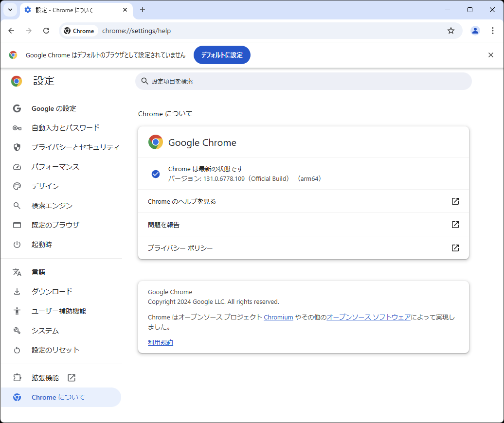Open the 利用規約 link
This screenshot has width=504, height=423.
[x=160, y=342]
